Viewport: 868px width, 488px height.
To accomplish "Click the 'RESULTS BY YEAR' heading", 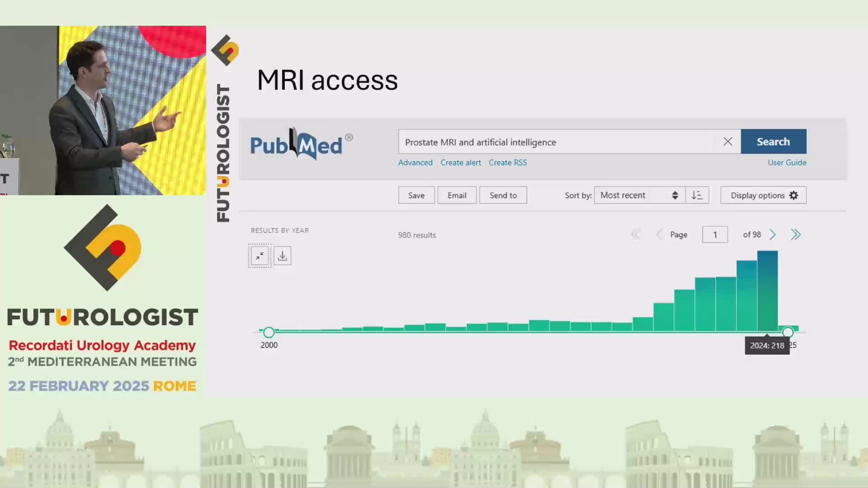I will click(x=280, y=230).
